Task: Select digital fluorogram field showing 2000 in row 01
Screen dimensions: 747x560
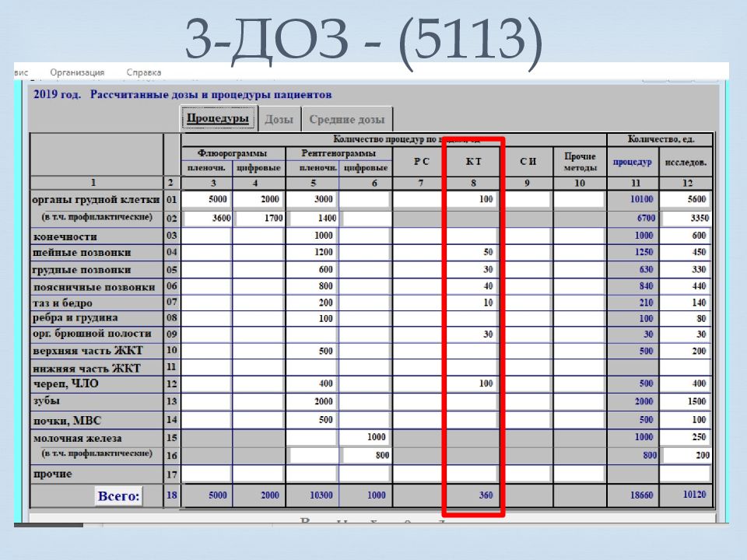Action: point(258,201)
